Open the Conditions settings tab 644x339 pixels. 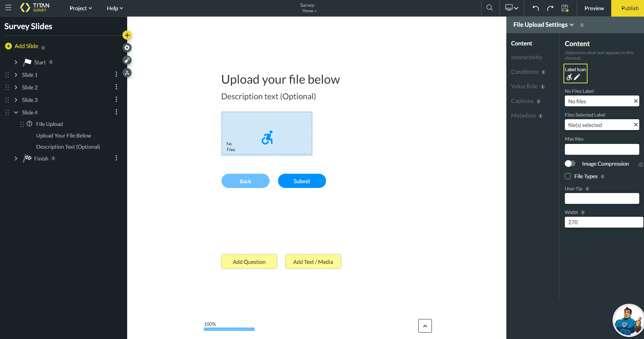tap(525, 72)
